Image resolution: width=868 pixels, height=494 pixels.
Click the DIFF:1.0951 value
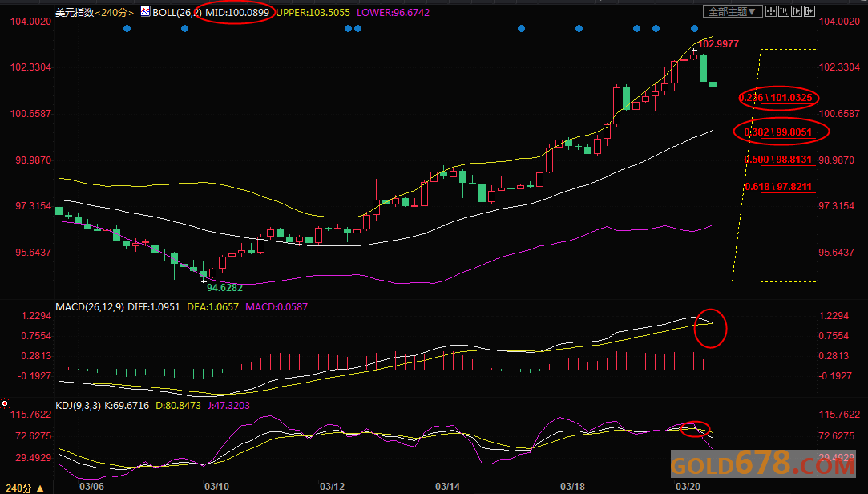point(154,307)
